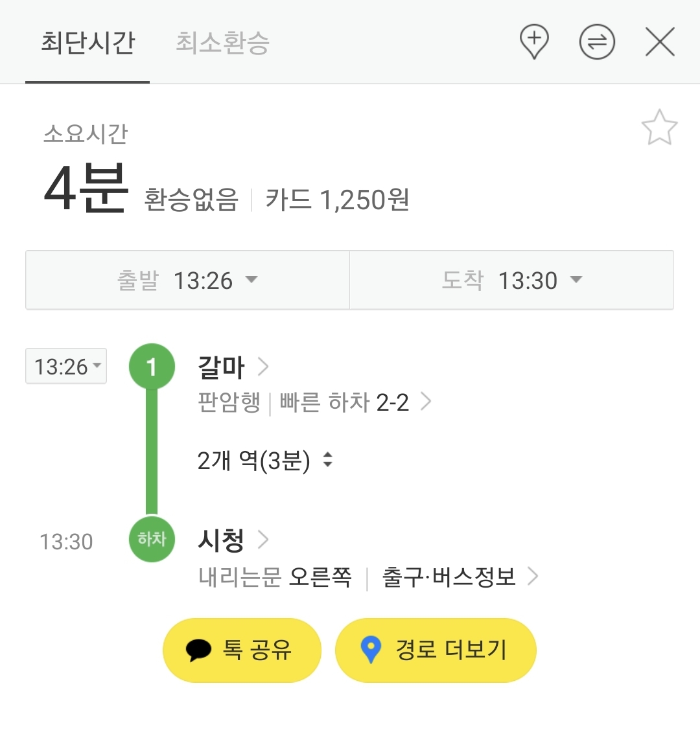Swap departure and arrival stations
Viewport: 700px width, 734px height.
(x=596, y=43)
